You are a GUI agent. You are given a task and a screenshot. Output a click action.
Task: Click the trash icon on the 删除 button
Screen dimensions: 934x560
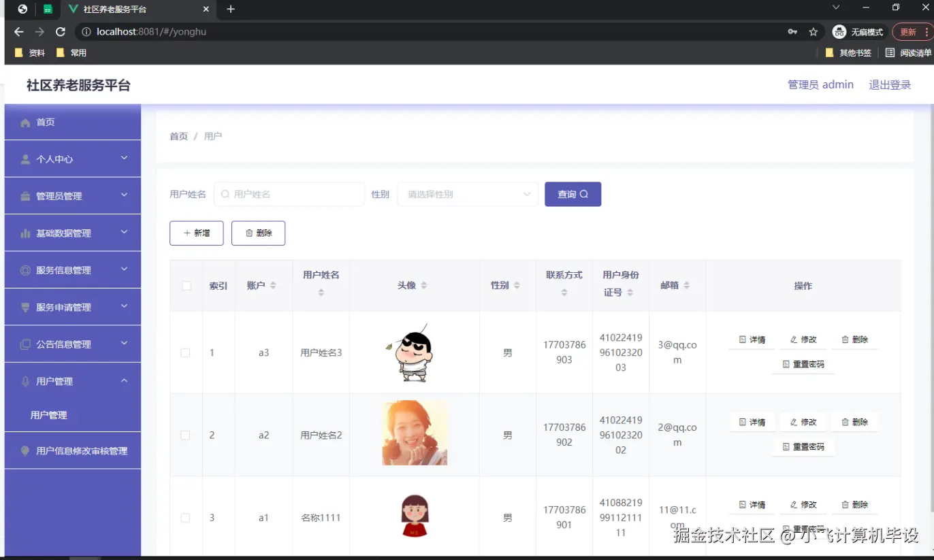click(248, 233)
